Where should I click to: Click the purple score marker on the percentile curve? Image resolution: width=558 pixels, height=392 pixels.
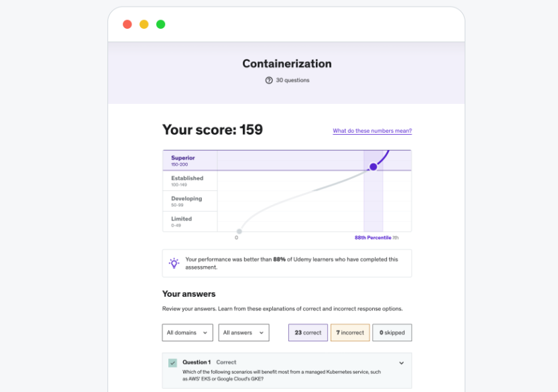pyautogui.click(x=373, y=168)
